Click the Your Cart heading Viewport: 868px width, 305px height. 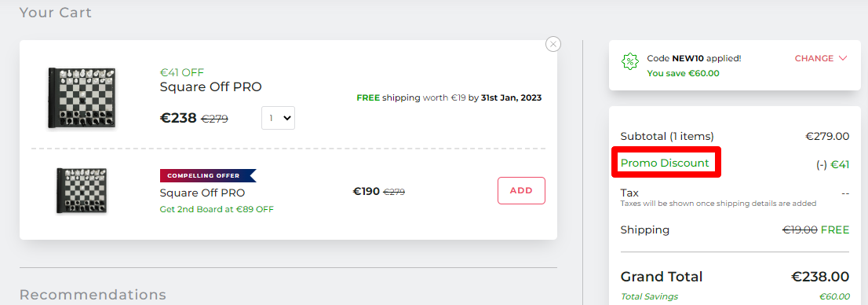[56, 13]
